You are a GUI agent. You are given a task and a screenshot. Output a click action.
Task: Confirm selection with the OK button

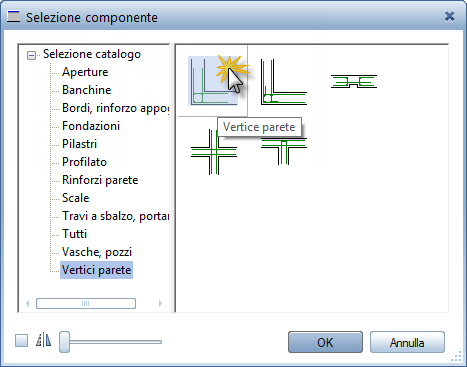(x=325, y=342)
